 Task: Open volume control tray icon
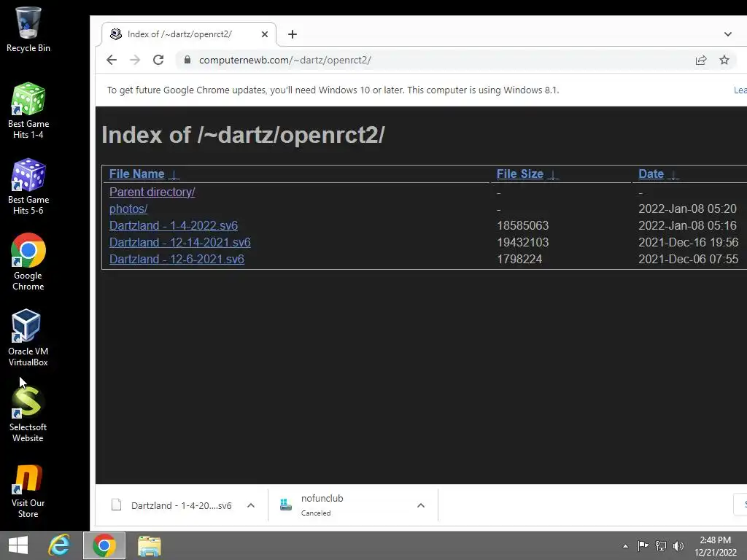click(678, 545)
